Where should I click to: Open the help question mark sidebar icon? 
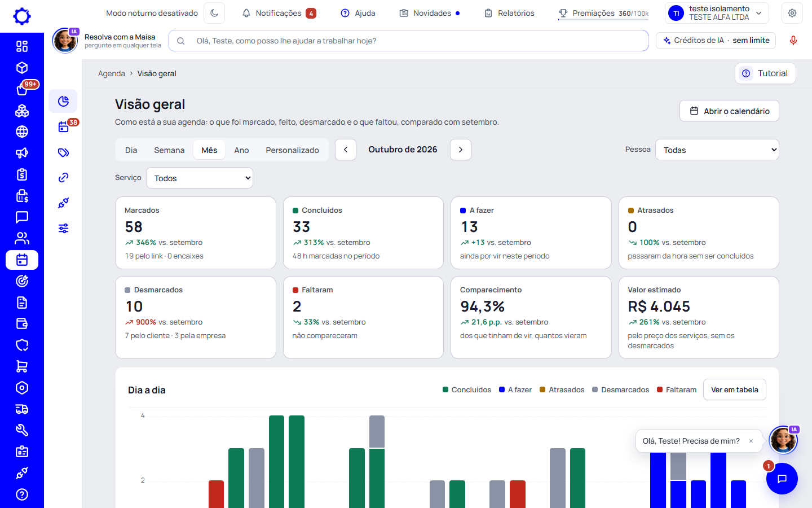[22, 494]
